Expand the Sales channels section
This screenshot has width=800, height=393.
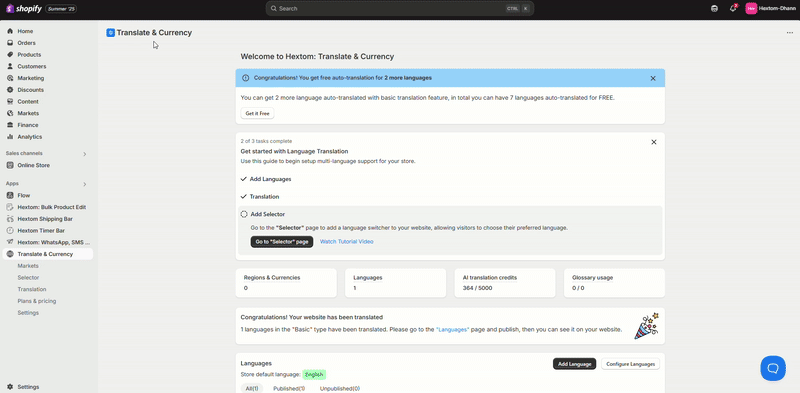point(85,154)
